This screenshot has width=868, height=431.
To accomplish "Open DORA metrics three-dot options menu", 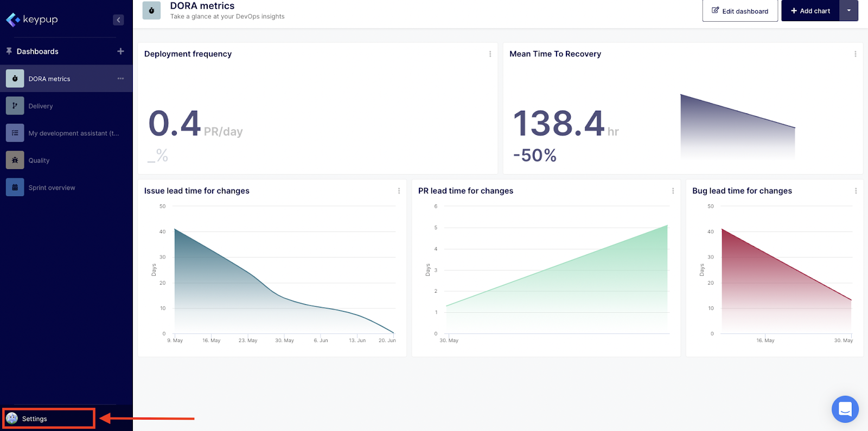I will 120,79.
